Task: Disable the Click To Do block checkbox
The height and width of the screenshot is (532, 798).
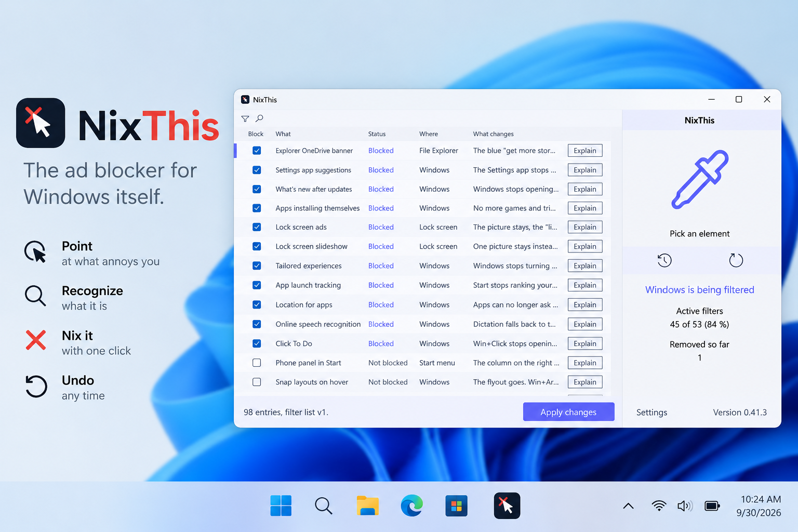Action: click(x=257, y=343)
